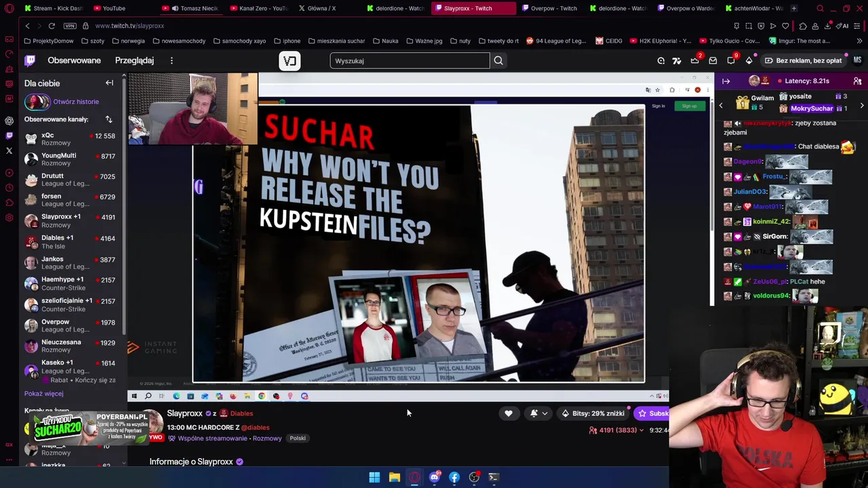The height and width of the screenshot is (488, 868).
Task: Open X Twitter in Opera sidebar
Action: point(9,150)
